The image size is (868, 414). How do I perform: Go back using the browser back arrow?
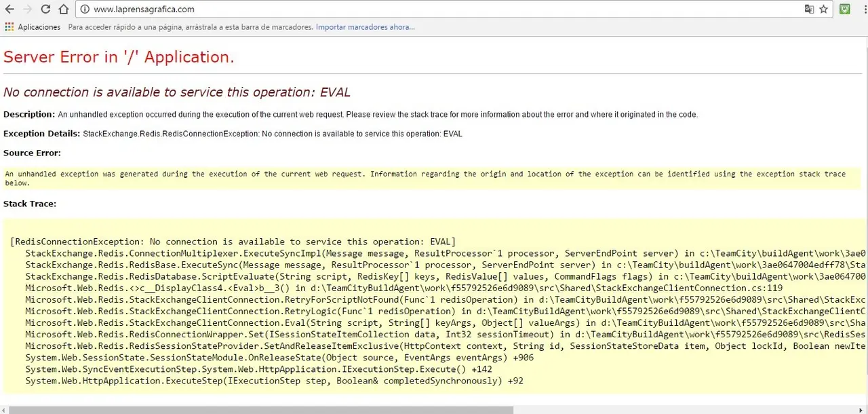9,10
